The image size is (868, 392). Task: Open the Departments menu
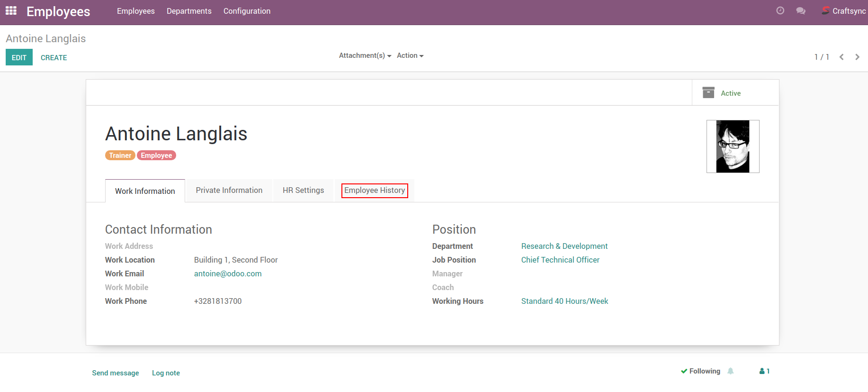click(x=189, y=11)
